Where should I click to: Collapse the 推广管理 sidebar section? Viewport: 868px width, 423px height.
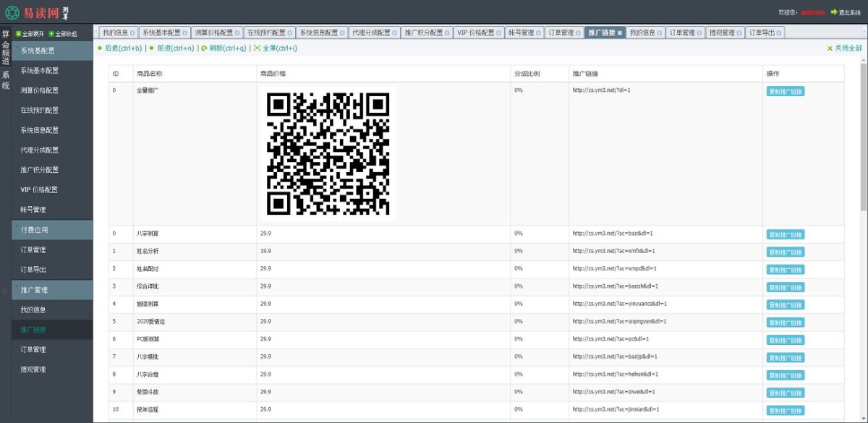52,290
